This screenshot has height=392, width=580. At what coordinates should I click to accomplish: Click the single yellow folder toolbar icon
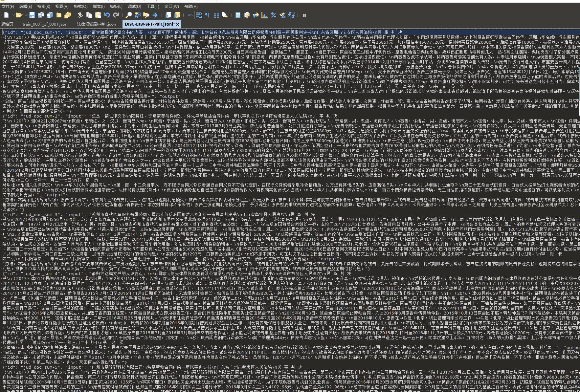[59, 15]
